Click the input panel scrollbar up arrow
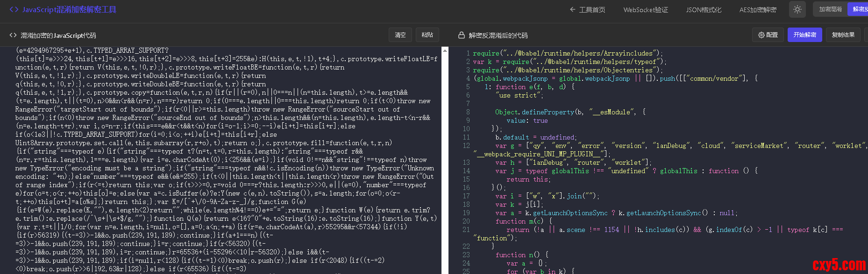 pos(445,50)
